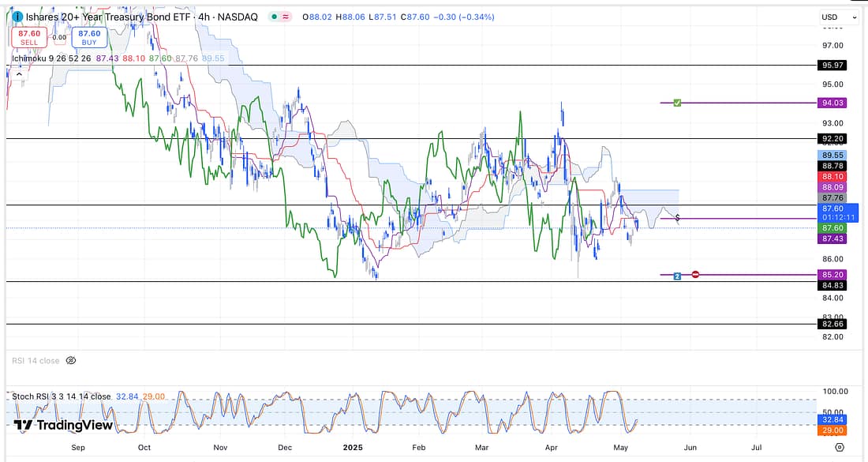Click the SELL 87.60 button
The image size is (868, 462).
coord(29,37)
